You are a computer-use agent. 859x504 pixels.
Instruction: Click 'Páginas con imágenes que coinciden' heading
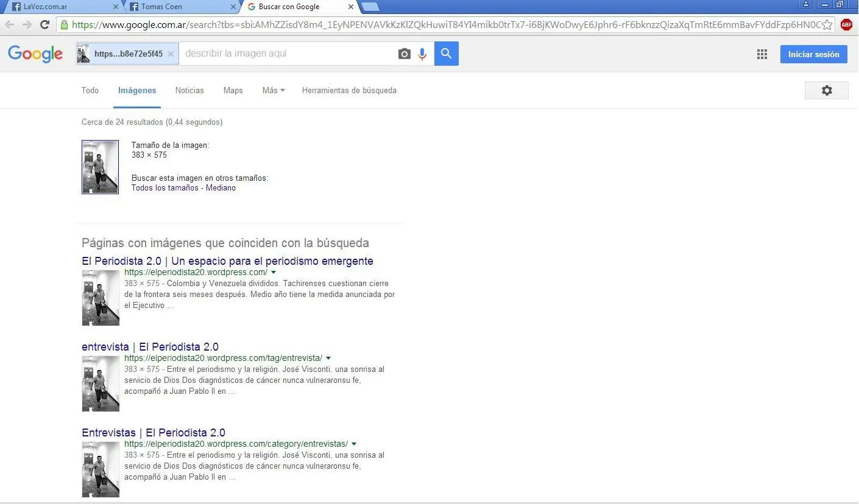pos(225,243)
